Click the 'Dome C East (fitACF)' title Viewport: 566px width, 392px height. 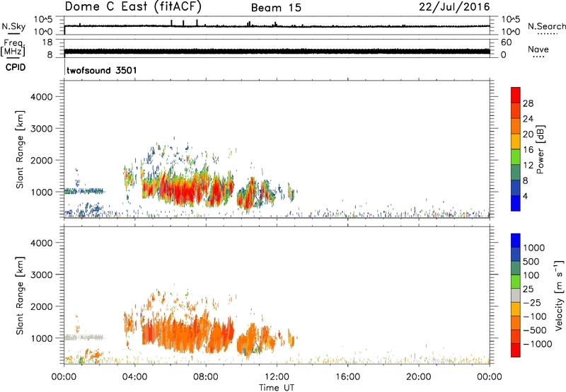click(133, 7)
